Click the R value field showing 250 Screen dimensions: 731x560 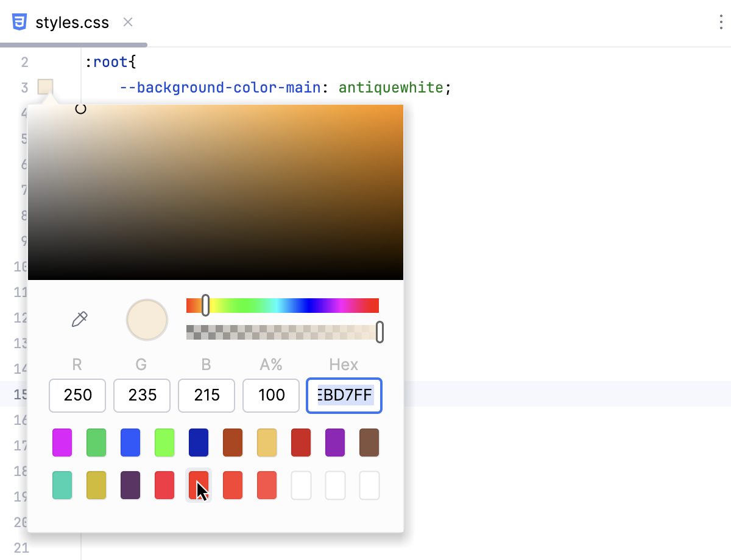point(77,396)
